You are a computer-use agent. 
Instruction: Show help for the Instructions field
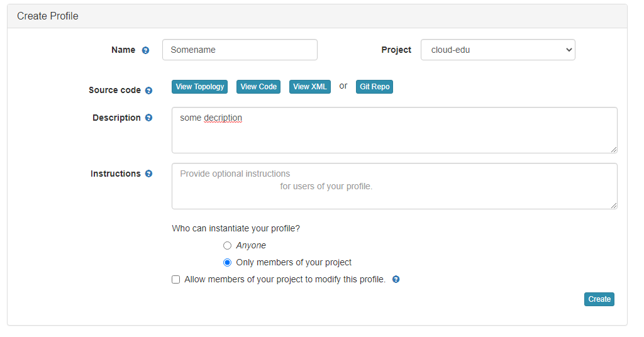(148, 174)
